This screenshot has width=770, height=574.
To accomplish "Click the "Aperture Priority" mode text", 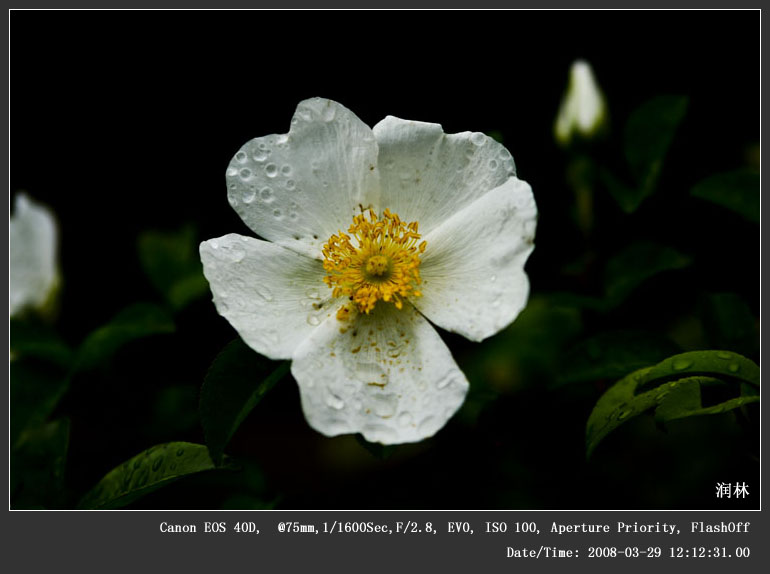I will (613, 527).
